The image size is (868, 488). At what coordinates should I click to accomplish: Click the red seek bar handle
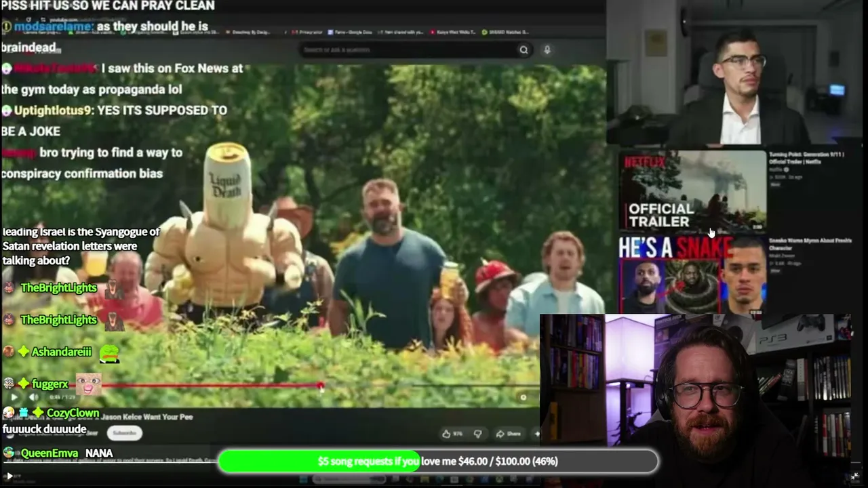[320, 386]
